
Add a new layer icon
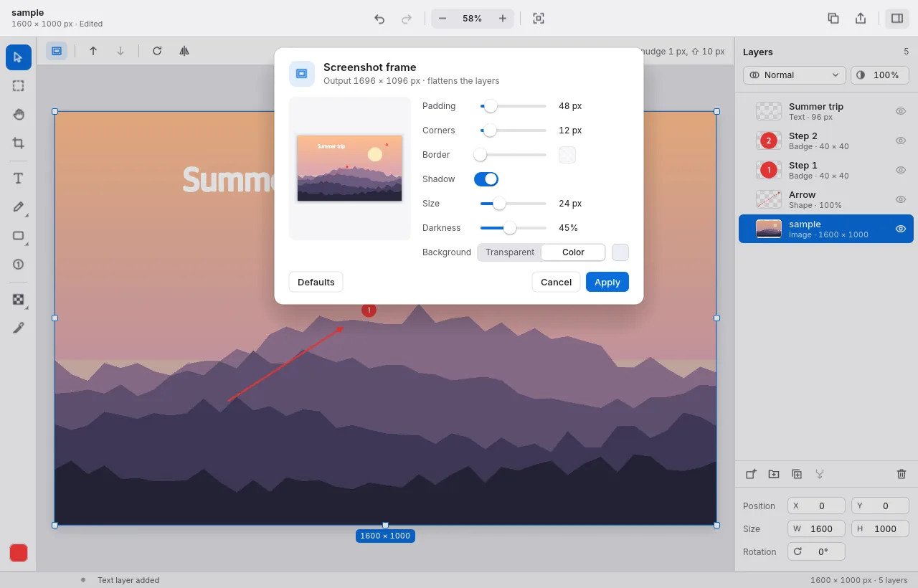click(751, 474)
